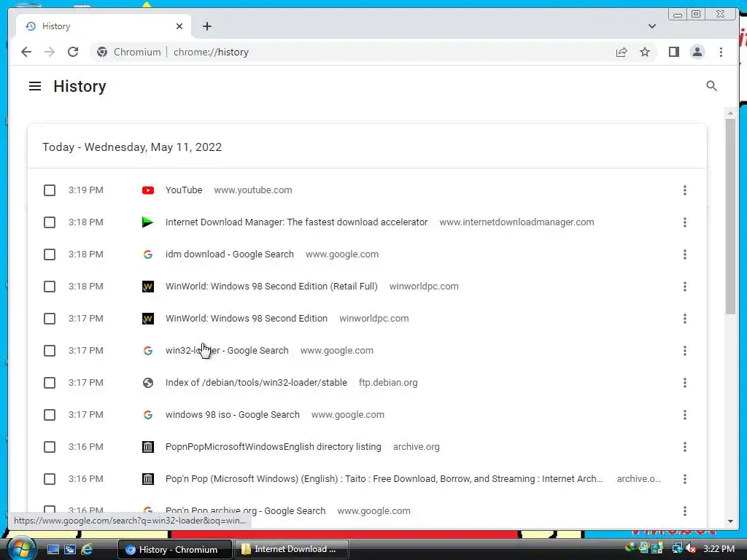Click the YouTube favicon in history list

click(x=148, y=190)
